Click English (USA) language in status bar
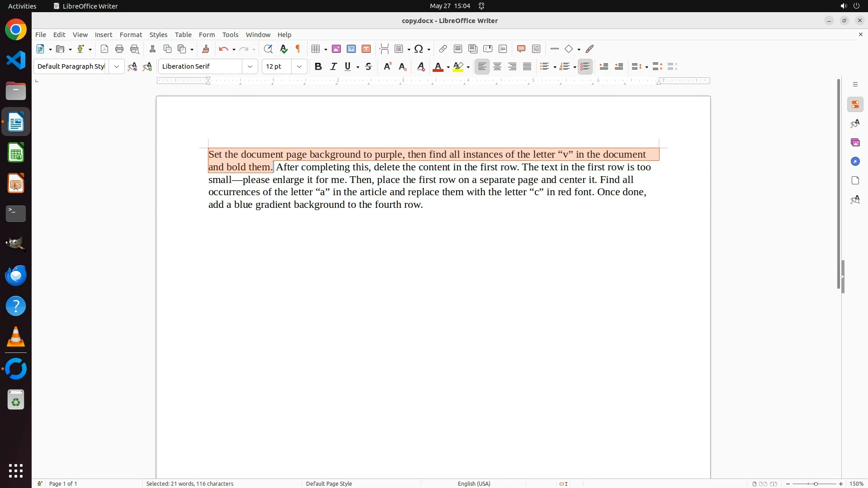This screenshot has height=488, width=868. point(474,483)
